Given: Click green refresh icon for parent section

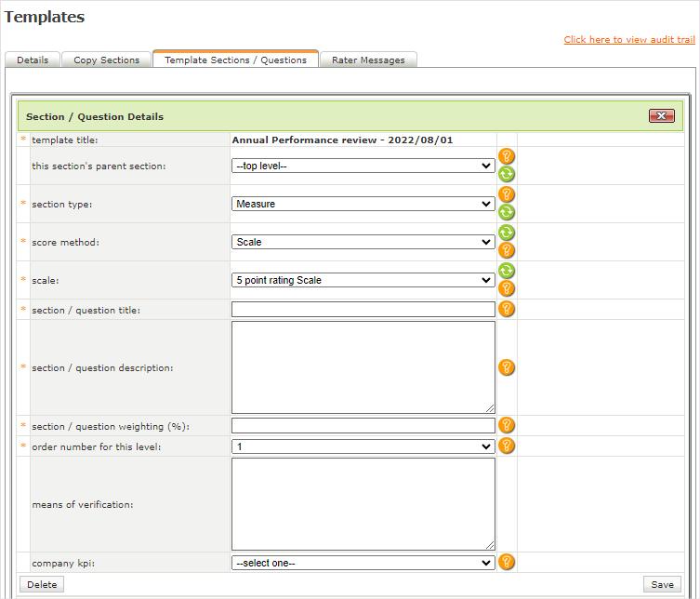Looking at the screenshot, I should click(507, 174).
